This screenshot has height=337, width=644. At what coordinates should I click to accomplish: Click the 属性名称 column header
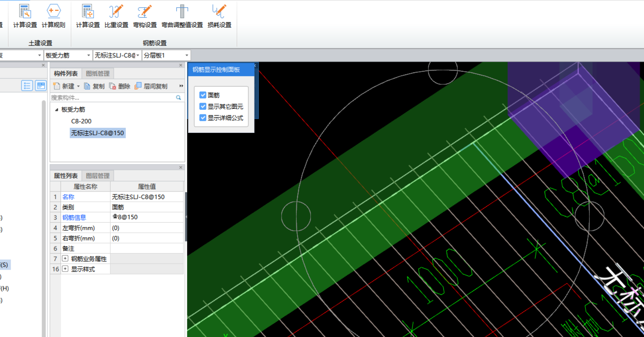[85, 187]
